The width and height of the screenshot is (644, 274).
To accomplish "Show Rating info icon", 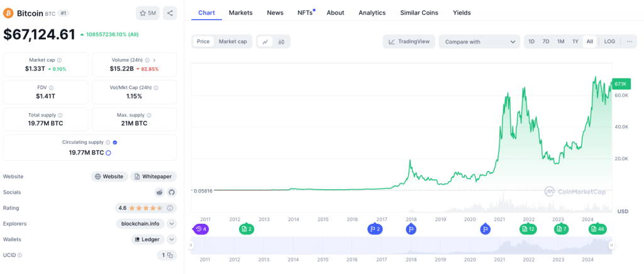I will pyautogui.click(x=170, y=208).
